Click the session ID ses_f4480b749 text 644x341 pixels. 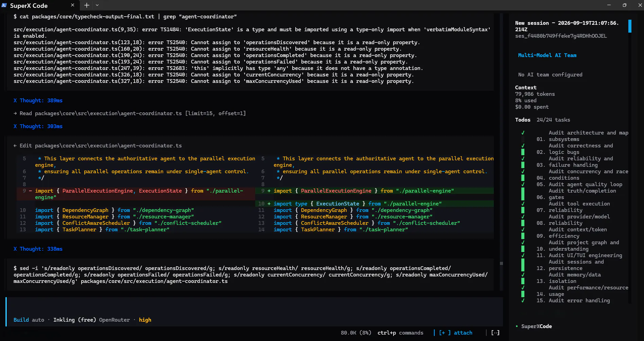pos(561,36)
